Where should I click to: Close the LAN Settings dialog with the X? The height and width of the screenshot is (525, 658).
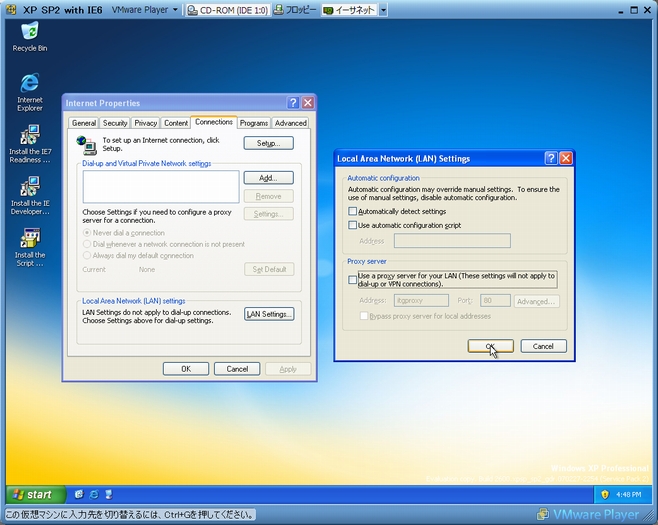(566, 158)
